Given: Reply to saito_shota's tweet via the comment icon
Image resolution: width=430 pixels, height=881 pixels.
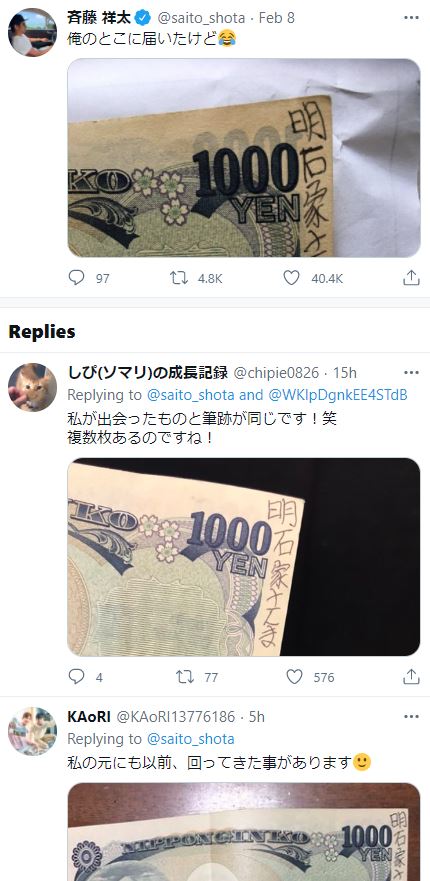Looking at the screenshot, I should (76, 278).
